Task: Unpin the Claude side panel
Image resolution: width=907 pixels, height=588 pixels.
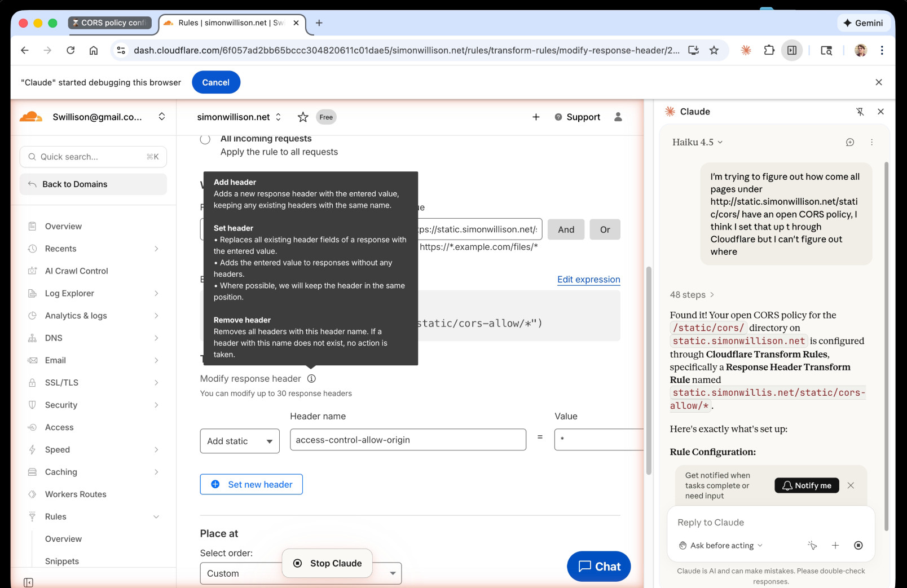Action: (860, 112)
